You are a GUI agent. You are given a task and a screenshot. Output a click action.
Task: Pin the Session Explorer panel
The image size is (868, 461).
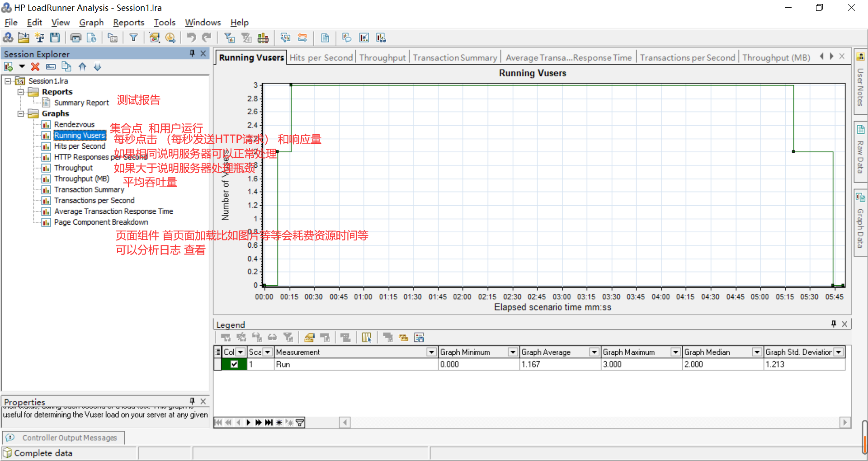(192, 53)
